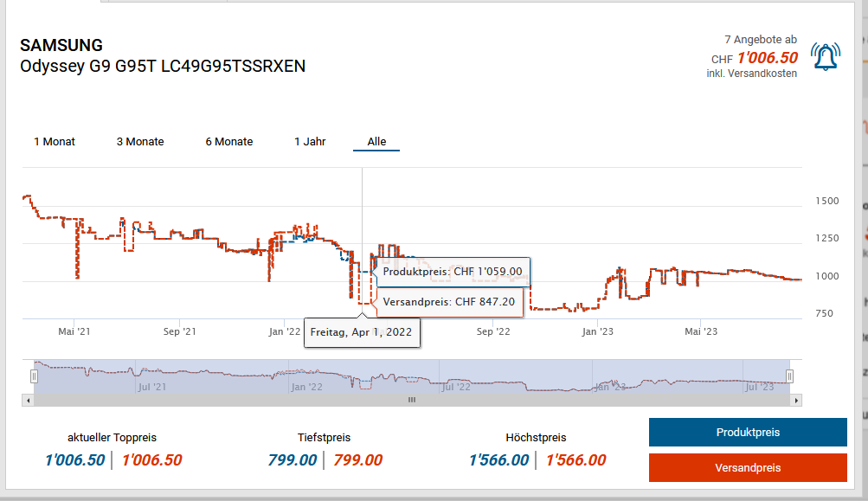Click the Jul '21 navigator label
868x501 pixels.
[x=151, y=387]
